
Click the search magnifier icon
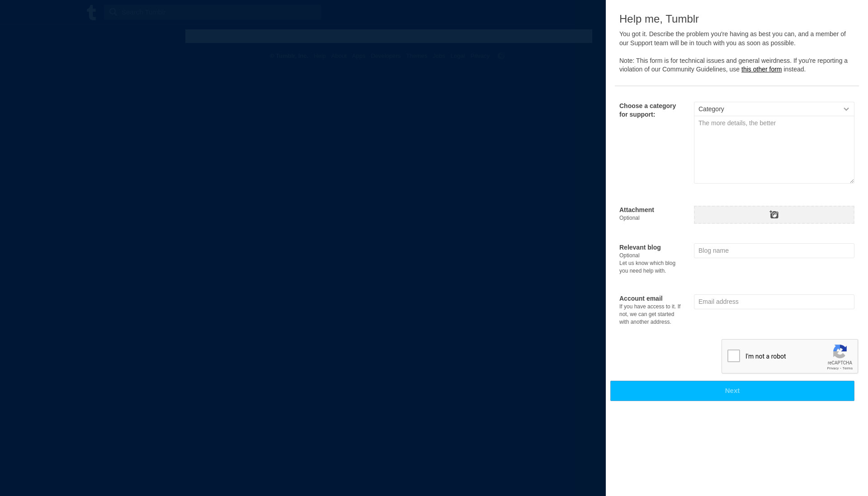tap(113, 12)
